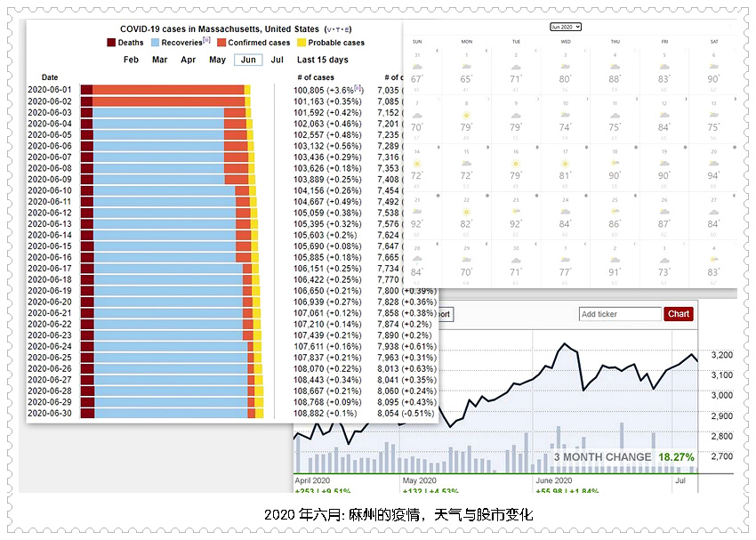Click the 65° temperature on June 1
Viewport: 756px width, 540px height.
click(466, 78)
